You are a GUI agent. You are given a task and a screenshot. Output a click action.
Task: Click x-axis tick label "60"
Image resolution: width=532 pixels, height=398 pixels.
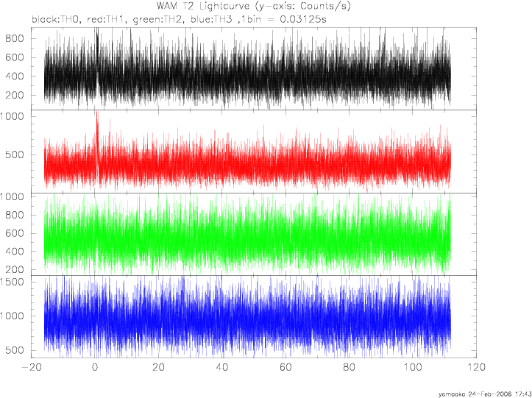click(285, 368)
